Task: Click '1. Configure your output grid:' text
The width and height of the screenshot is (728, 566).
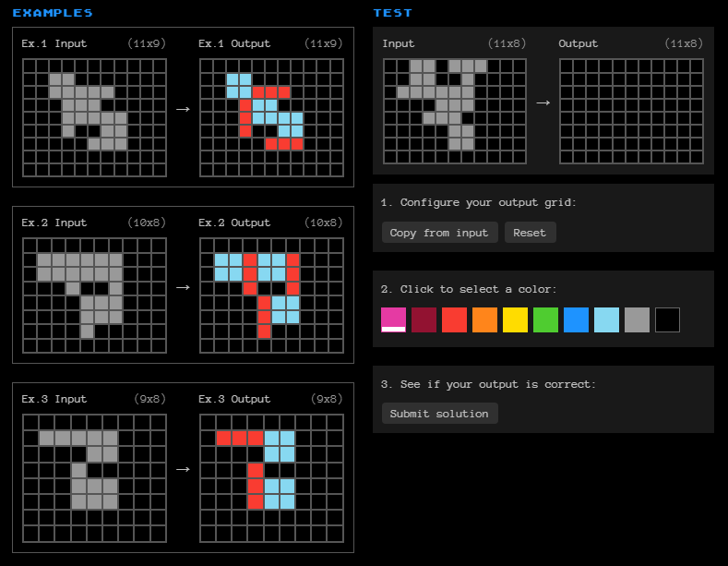Action: click(x=478, y=202)
